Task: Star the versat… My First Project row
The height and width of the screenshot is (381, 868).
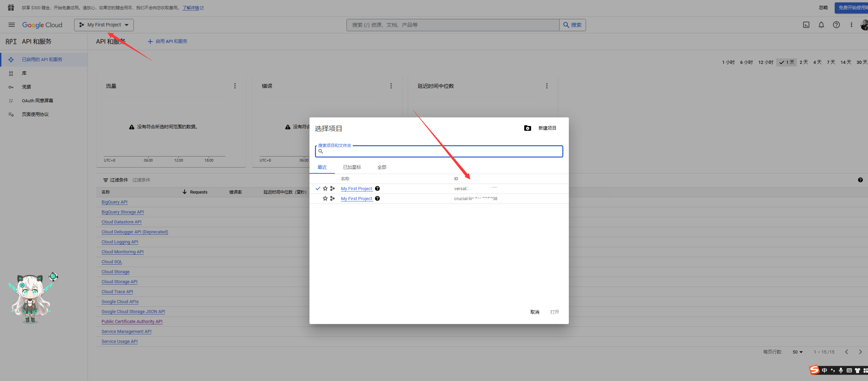Action: click(x=325, y=188)
